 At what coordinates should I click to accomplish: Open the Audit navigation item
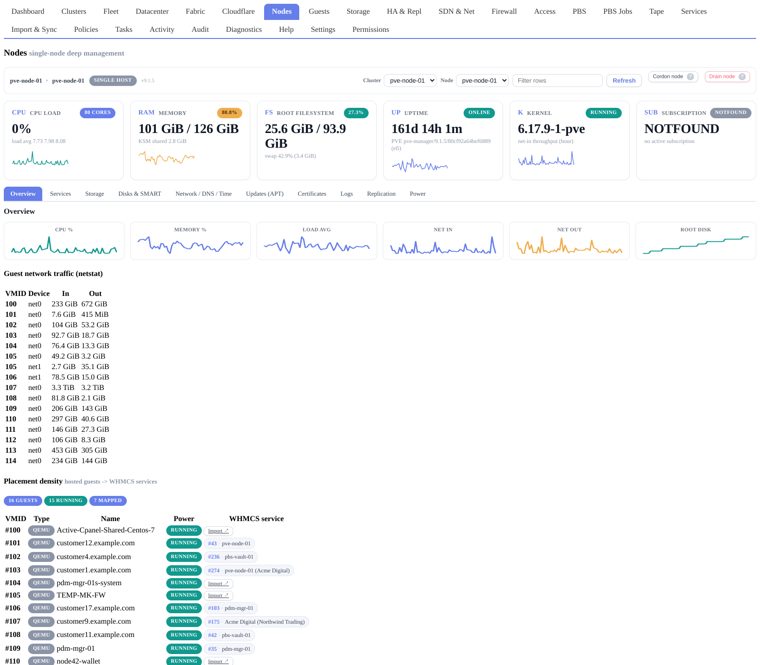pos(200,29)
